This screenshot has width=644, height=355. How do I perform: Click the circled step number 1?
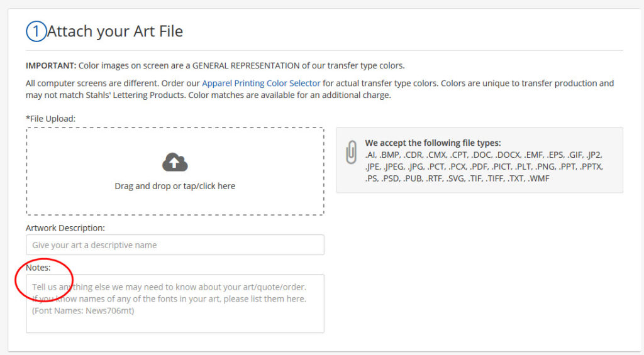point(36,31)
